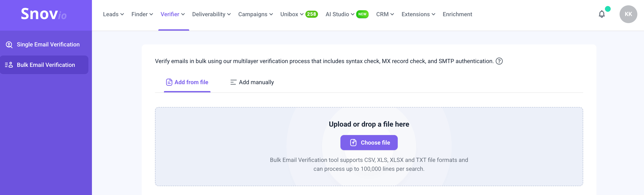Expand the Verifier dropdown chevron
644x195 pixels.
click(x=183, y=14)
